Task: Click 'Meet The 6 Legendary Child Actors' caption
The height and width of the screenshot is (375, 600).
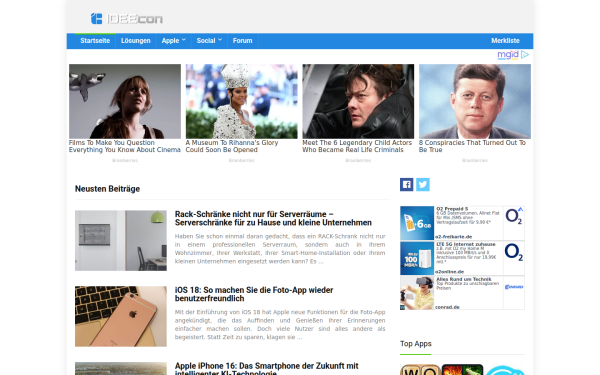Action: point(357,146)
